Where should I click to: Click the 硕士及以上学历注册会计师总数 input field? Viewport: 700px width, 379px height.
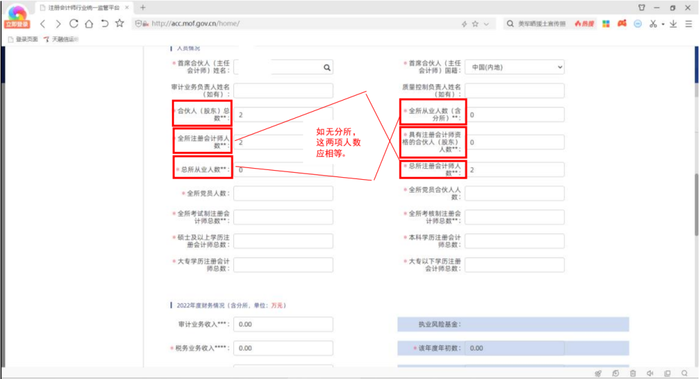pos(283,241)
